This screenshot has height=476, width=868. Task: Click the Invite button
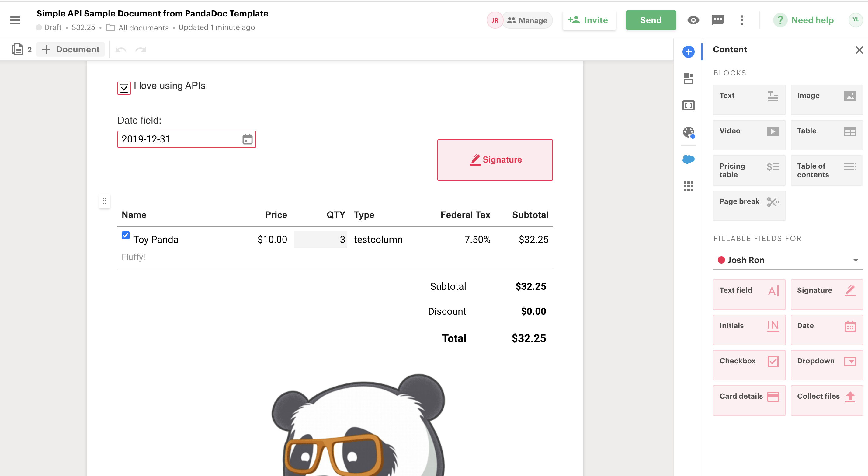coord(589,20)
